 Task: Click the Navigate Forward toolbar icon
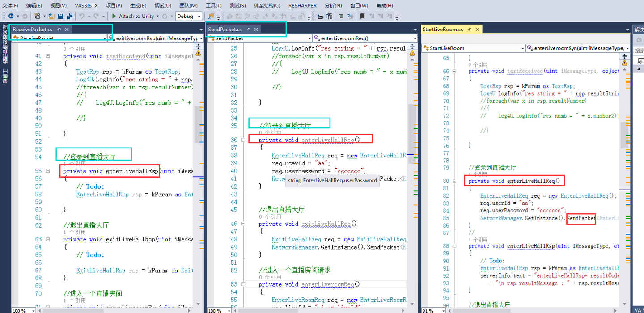point(25,16)
